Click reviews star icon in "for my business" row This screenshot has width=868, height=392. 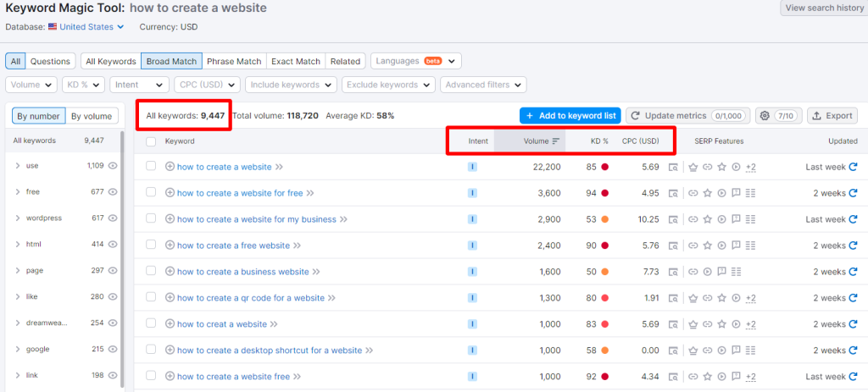tap(707, 219)
